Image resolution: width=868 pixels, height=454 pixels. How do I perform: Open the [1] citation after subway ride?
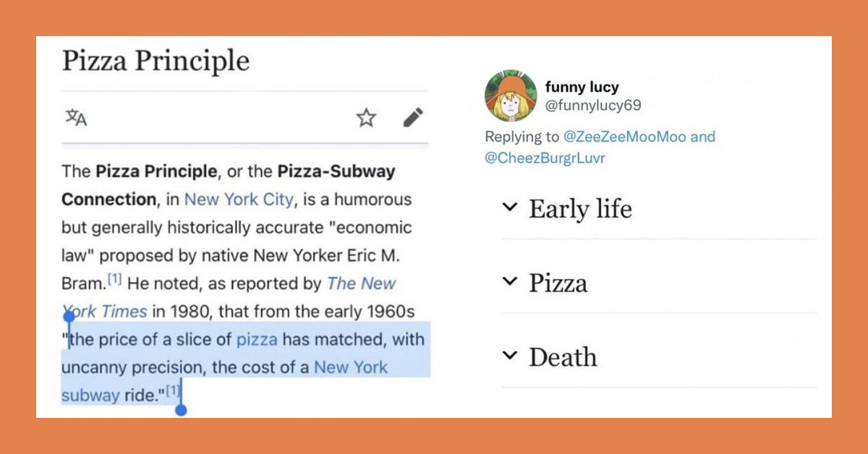coord(171,391)
